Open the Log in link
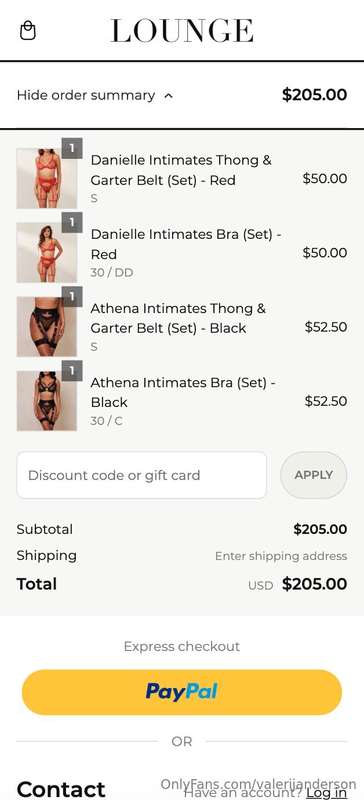 (326, 793)
